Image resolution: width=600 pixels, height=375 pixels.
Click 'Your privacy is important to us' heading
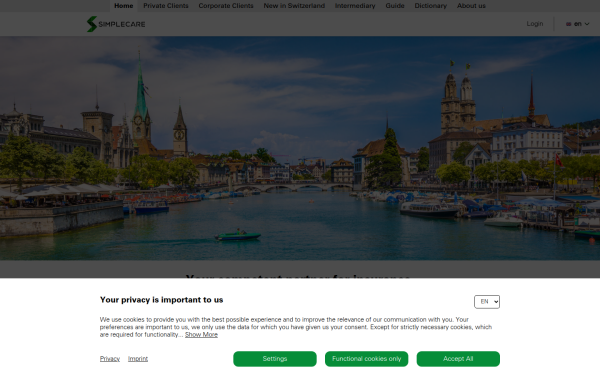click(x=161, y=300)
